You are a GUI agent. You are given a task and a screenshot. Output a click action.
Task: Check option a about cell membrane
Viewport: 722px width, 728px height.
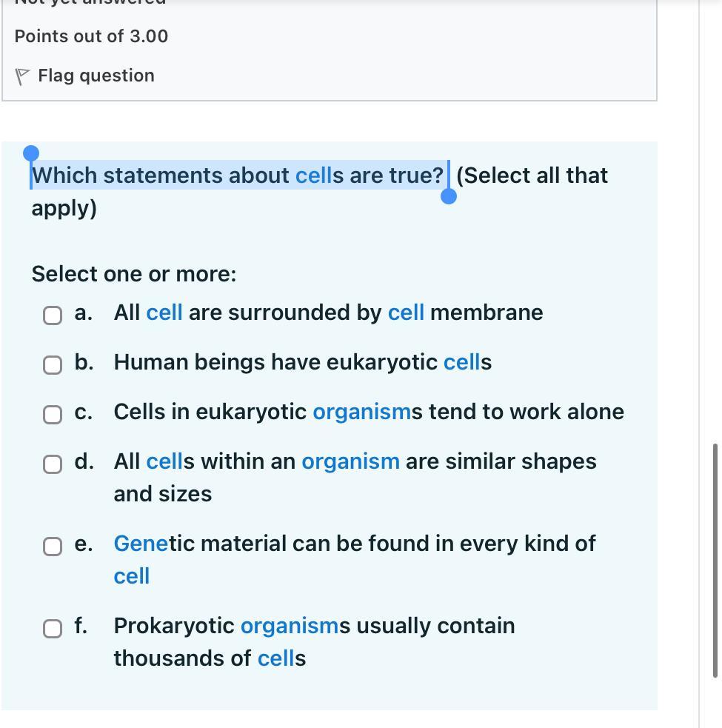tap(53, 315)
